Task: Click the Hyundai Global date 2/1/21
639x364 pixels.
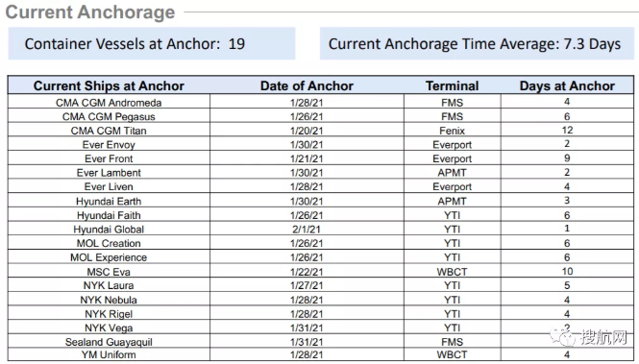Action: click(x=307, y=230)
